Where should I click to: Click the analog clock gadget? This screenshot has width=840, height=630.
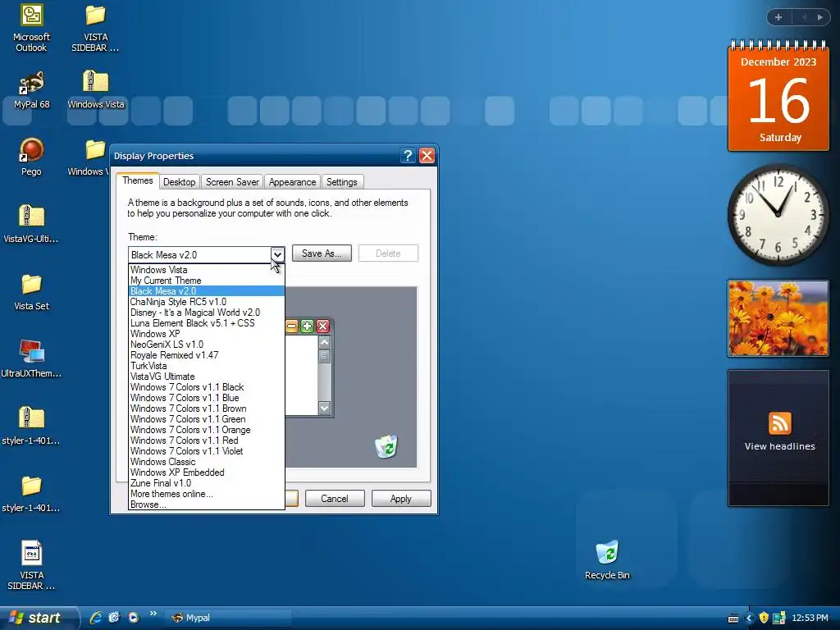pos(778,214)
